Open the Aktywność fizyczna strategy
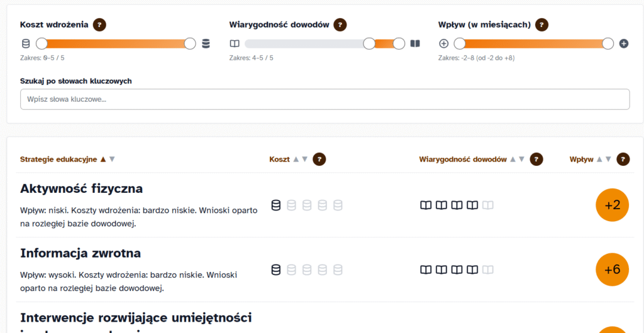The width and height of the screenshot is (644, 333). pos(81,188)
